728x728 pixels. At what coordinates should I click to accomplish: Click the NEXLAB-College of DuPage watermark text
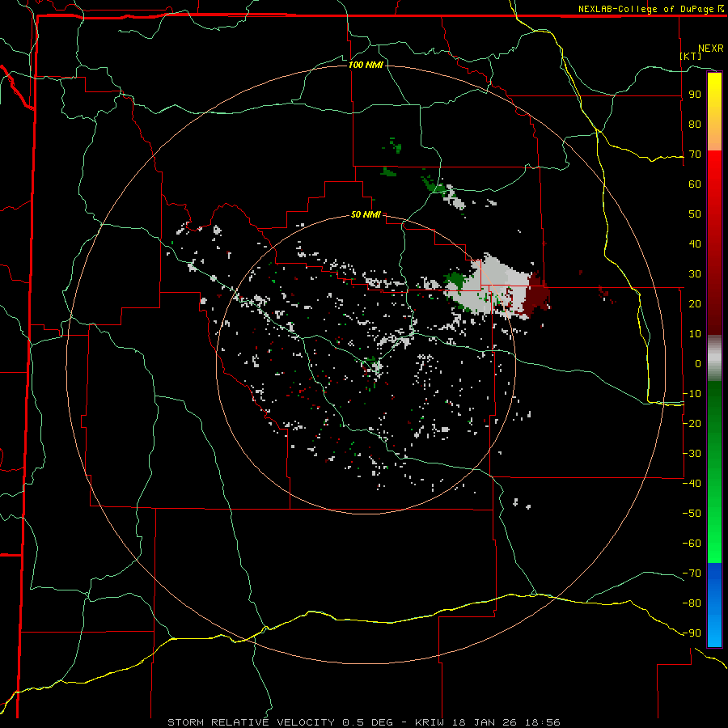(650, 9)
